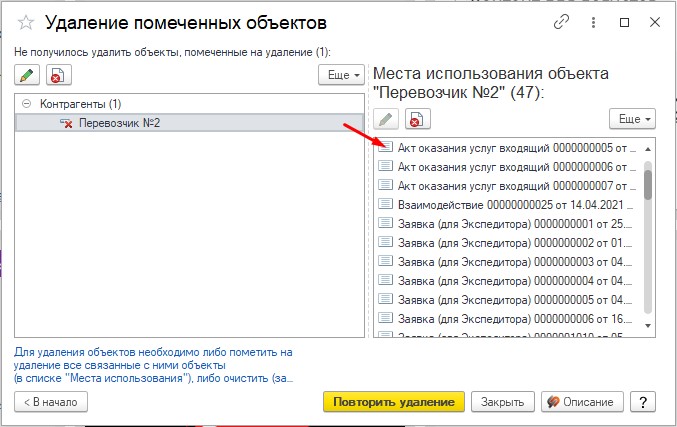Select Акт оказания услуг входящий 0000000007
The width and height of the screenshot is (677, 427).
pos(508,186)
